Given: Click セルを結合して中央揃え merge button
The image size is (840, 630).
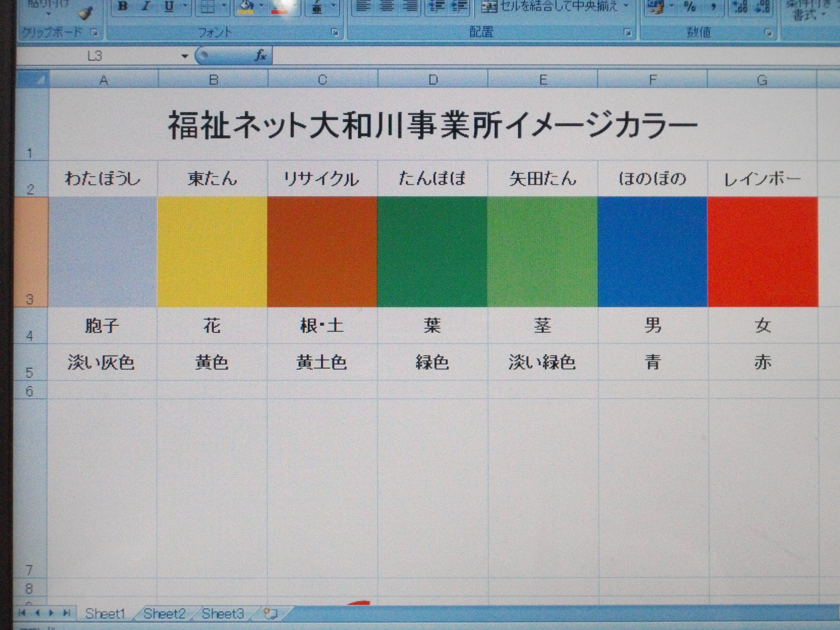Looking at the screenshot, I should (550, 7).
